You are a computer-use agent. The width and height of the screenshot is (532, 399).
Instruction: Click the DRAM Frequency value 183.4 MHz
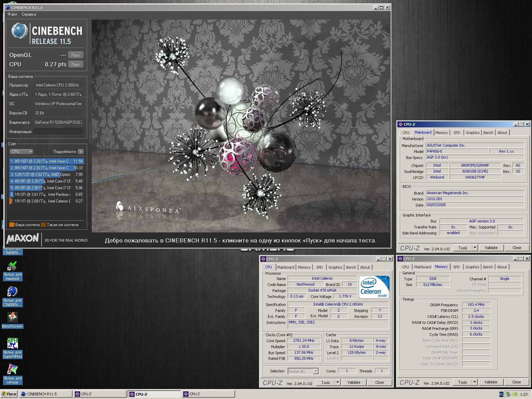coord(476,305)
